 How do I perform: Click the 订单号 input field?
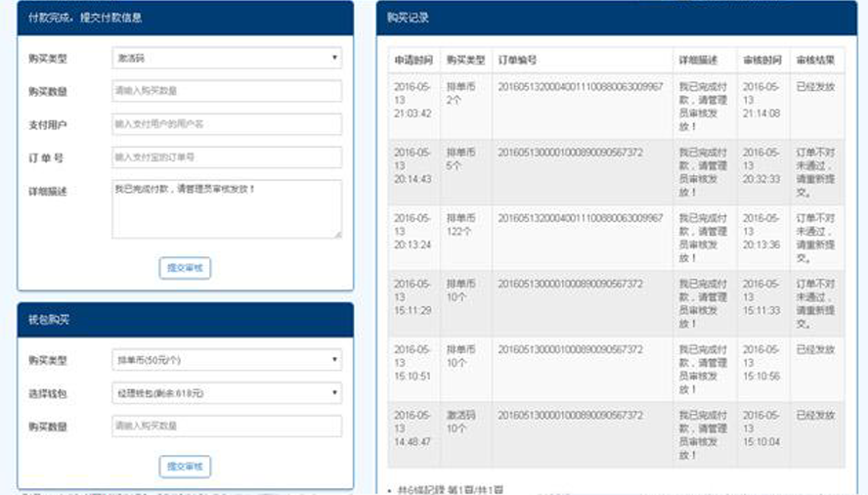[227, 157]
